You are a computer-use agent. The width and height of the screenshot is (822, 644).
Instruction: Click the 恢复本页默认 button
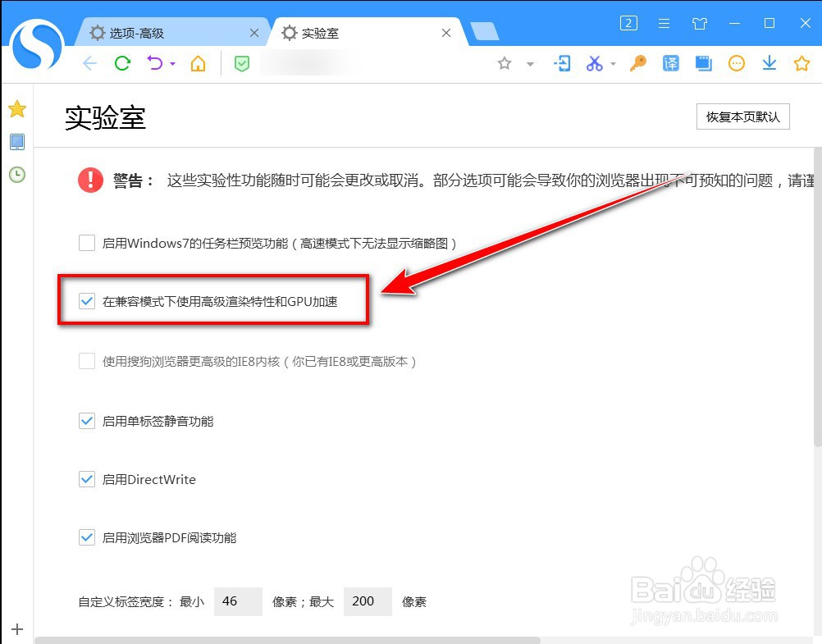click(x=742, y=116)
